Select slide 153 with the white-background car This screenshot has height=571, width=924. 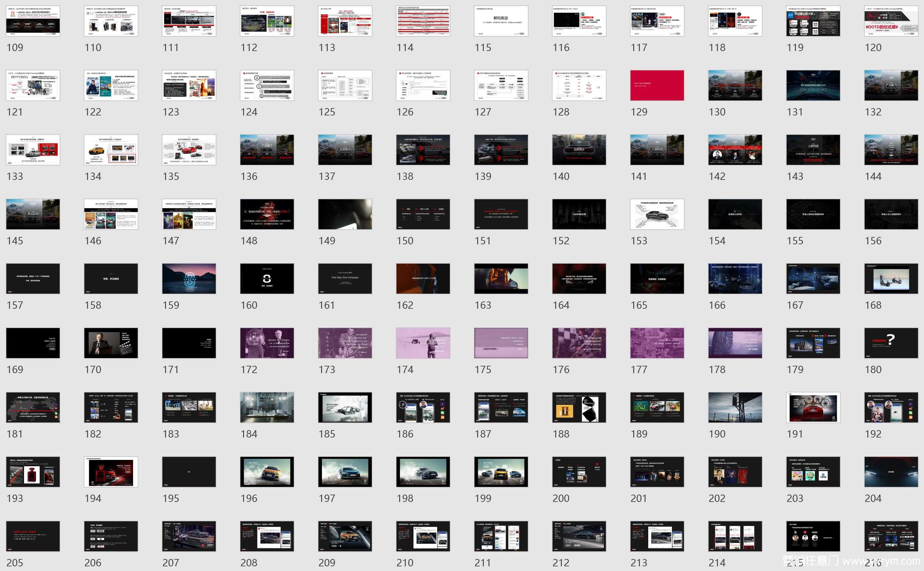pos(657,214)
